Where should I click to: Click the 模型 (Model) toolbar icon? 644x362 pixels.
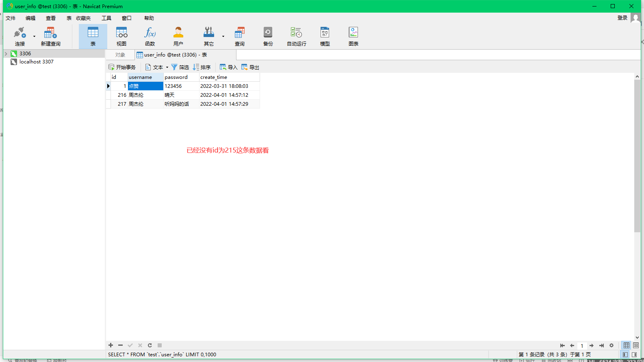pos(325,36)
